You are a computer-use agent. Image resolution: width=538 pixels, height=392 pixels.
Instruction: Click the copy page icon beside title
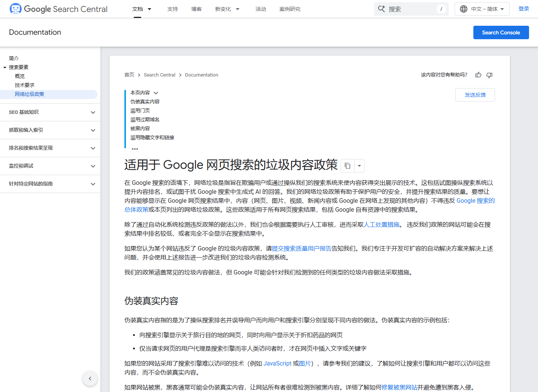[347, 166]
